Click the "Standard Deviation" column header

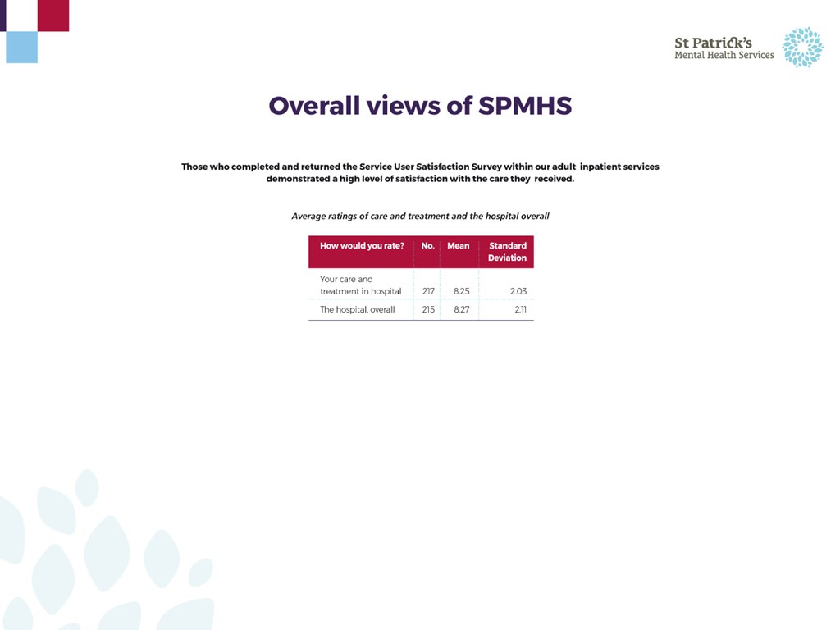507,252
